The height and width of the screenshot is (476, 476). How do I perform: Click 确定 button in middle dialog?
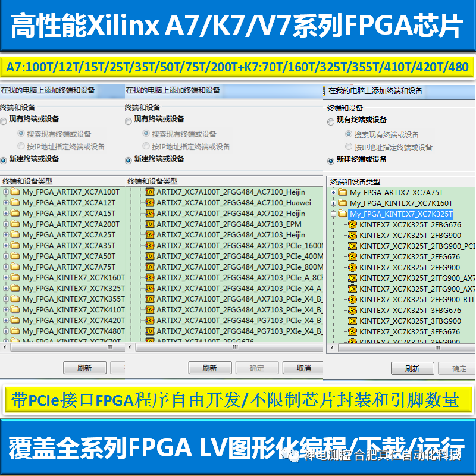pyautogui.click(x=257, y=368)
